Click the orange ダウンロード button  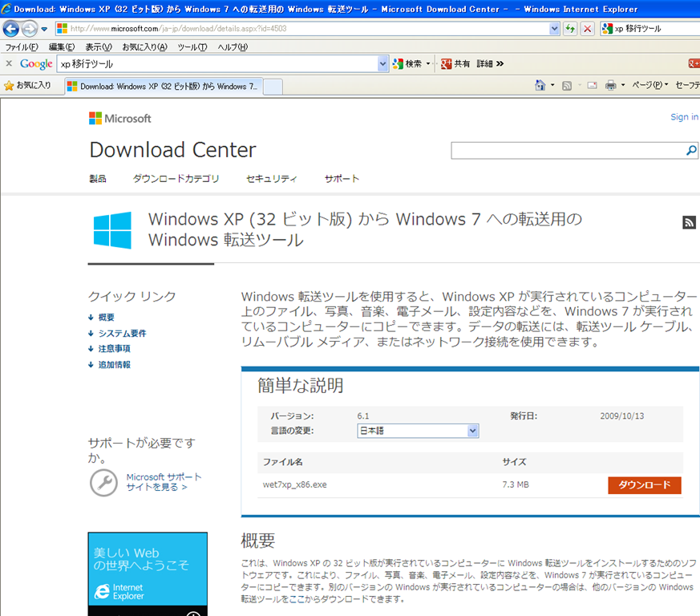(x=644, y=485)
